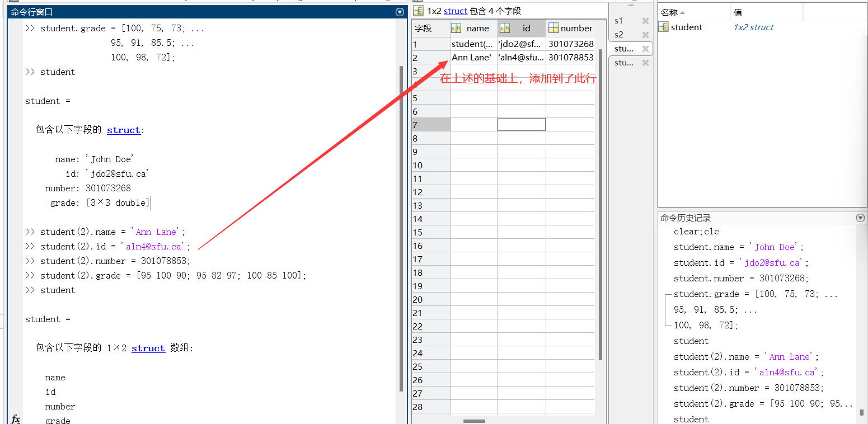
Task: Click the struct icon beside student in workspace
Action: click(x=663, y=26)
